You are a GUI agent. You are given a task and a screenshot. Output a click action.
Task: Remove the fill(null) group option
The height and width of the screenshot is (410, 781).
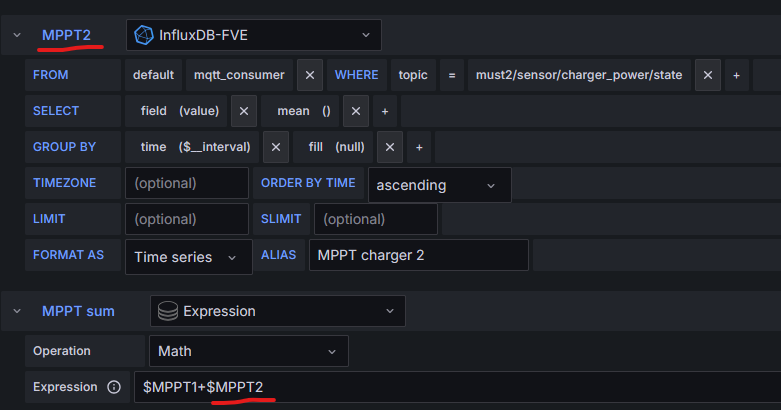(390, 147)
